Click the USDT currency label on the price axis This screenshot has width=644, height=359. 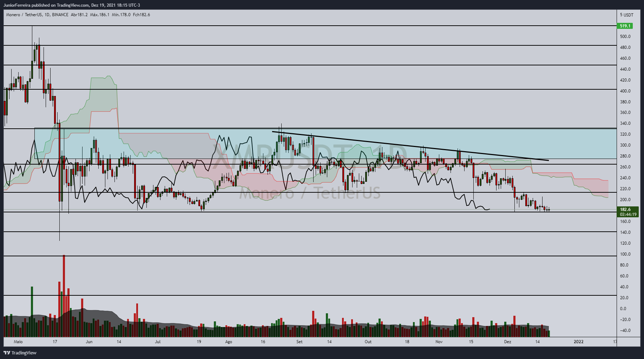[629, 15]
